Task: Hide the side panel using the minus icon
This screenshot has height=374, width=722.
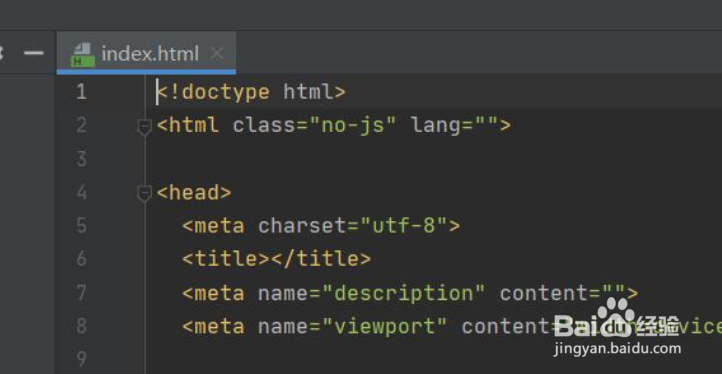Action: pos(34,53)
